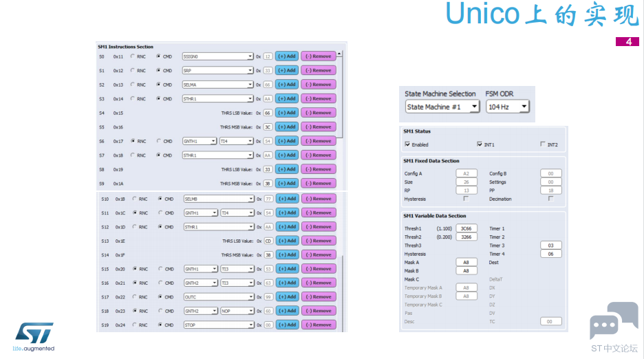Click the instructions section vertical scrollbar

click(x=340, y=98)
